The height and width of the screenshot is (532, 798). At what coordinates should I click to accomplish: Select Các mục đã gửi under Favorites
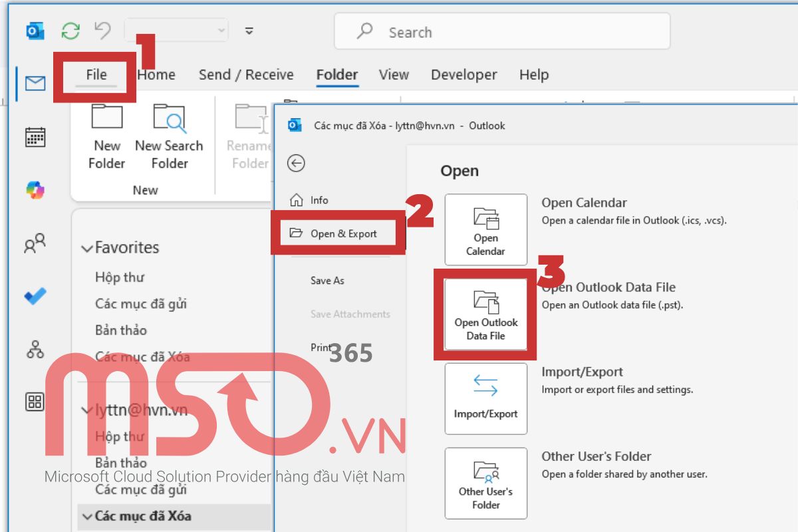coord(141,304)
